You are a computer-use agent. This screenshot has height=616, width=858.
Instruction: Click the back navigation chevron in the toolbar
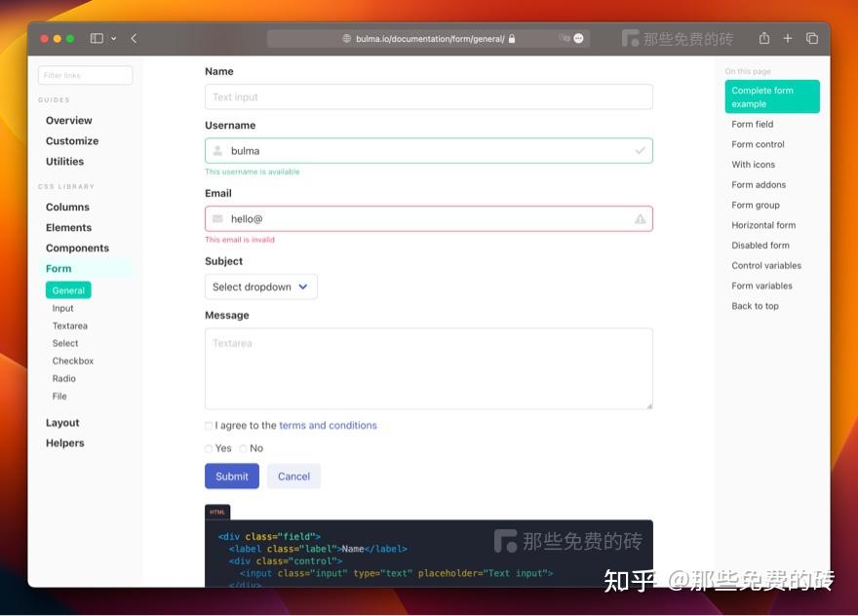(x=132, y=38)
